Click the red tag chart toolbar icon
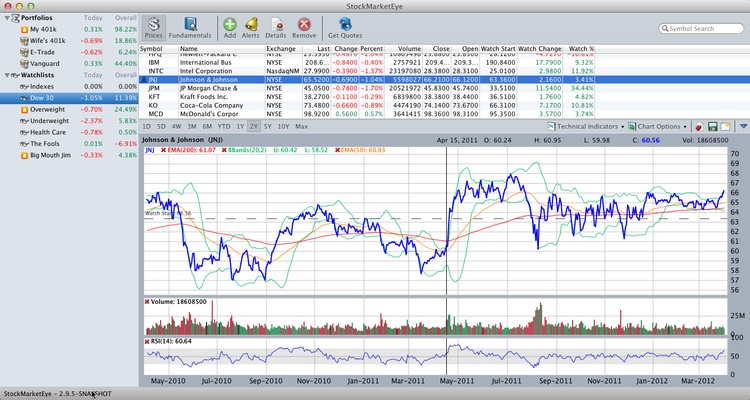The image size is (750, 400). (699, 127)
